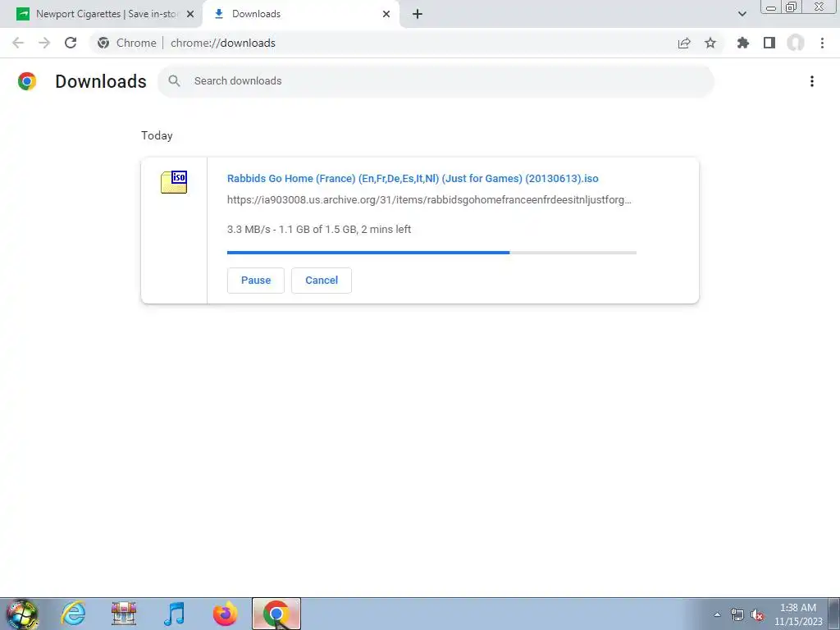Open the archive.org download source URL
Screen dimensions: 840x630
(429, 200)
